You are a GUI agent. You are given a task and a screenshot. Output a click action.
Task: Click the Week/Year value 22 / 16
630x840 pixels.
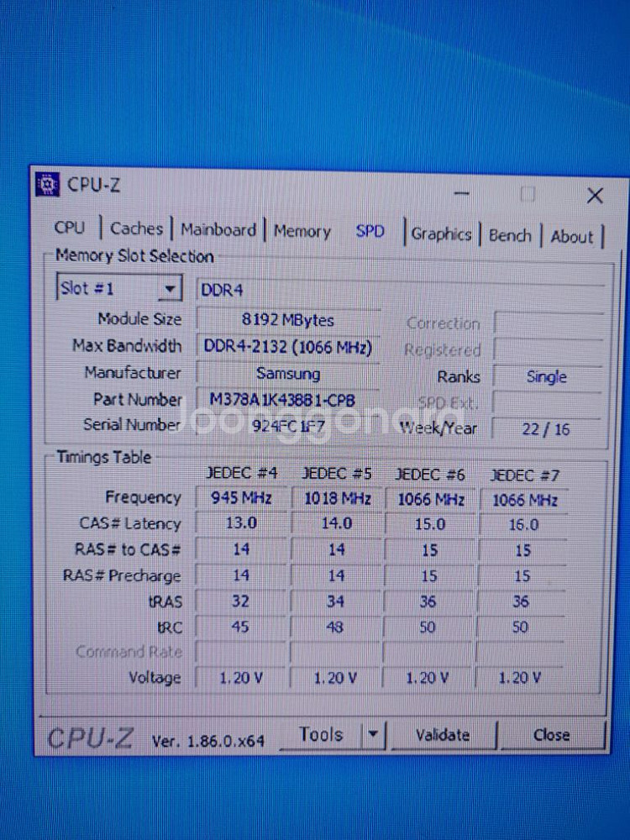pos(547,429)
